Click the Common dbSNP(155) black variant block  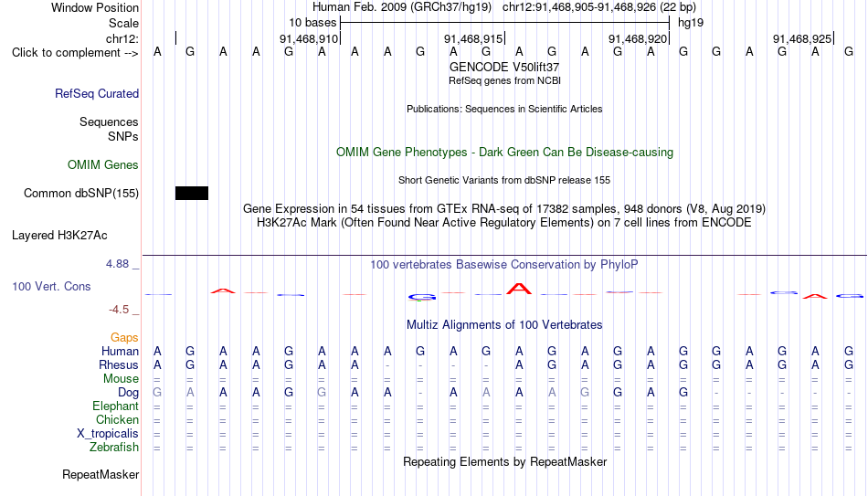coord(192,194)
